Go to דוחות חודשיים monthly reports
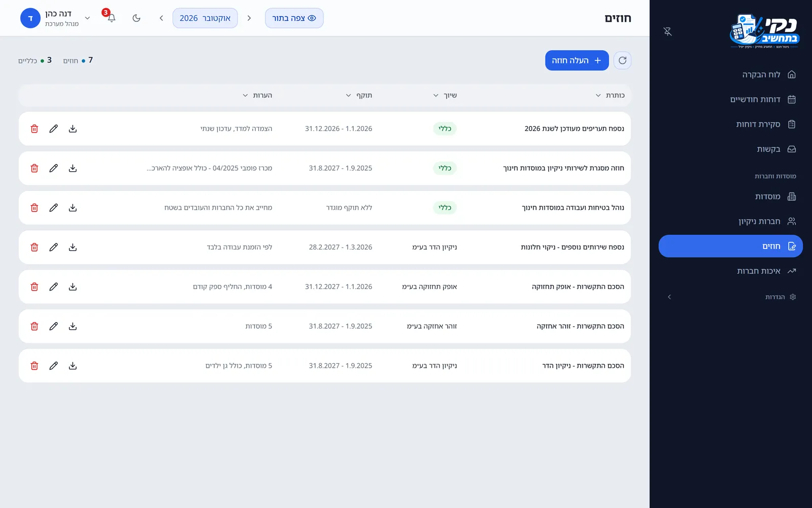Image resolution: width=812 pixels, height=508 pixels. point(731,100)
